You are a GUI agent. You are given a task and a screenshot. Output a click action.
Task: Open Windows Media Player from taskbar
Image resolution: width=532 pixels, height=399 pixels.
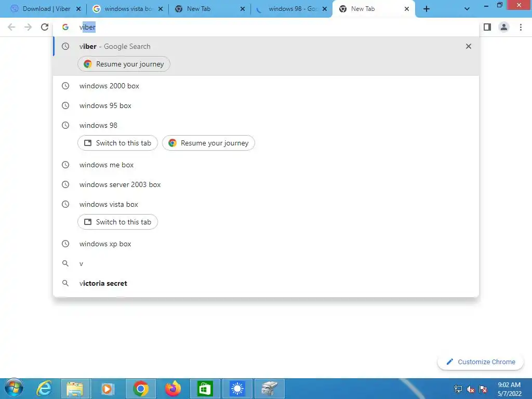[107, 389]
